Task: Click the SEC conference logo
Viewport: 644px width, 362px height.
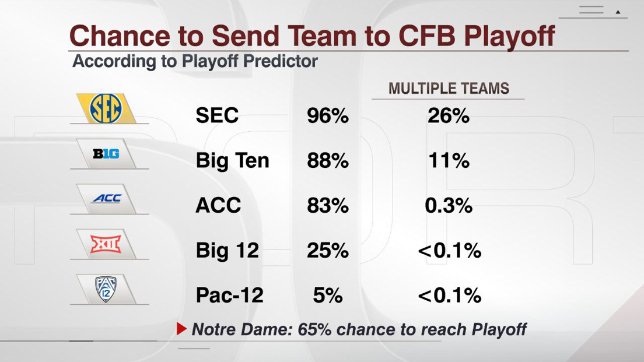Action: pos(106,108)
